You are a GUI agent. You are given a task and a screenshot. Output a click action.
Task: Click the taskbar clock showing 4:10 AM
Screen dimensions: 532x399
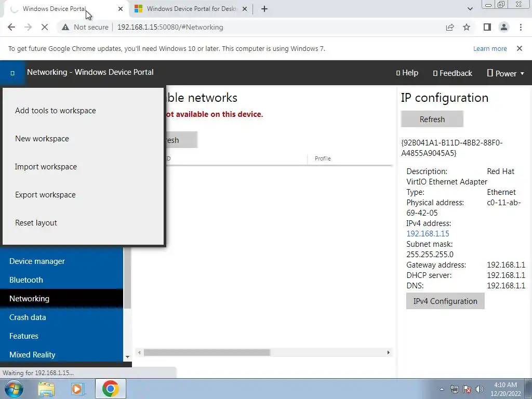point(505,389)
